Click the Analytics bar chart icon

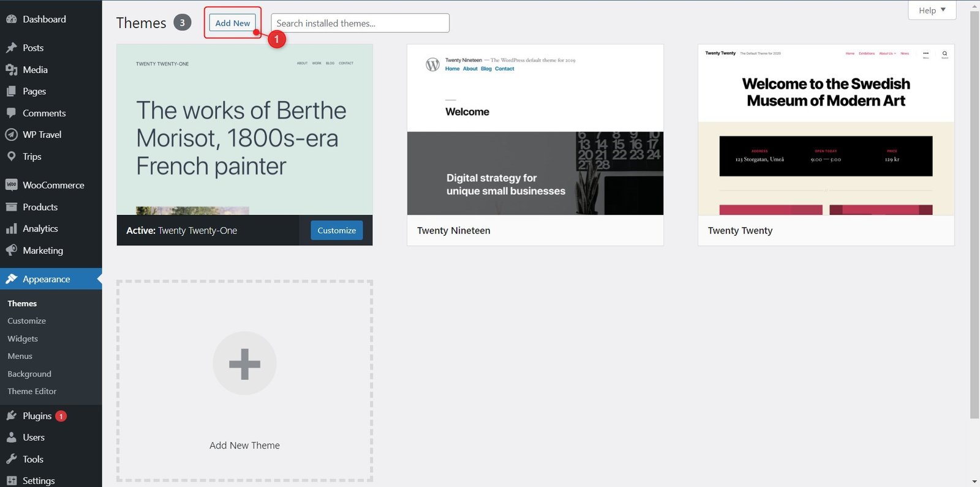tap(11, 228)
